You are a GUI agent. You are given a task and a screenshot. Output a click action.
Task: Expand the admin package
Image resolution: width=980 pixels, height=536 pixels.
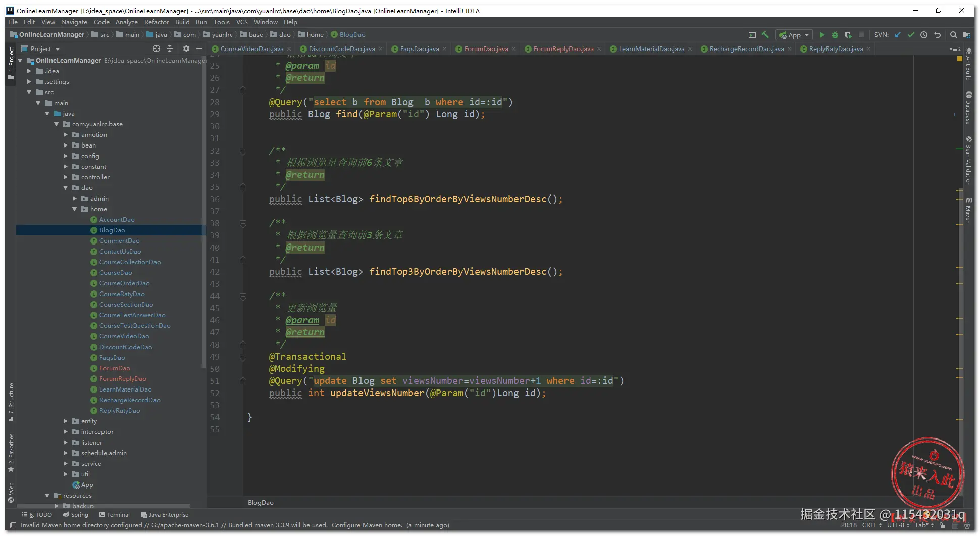pos(75,199)
